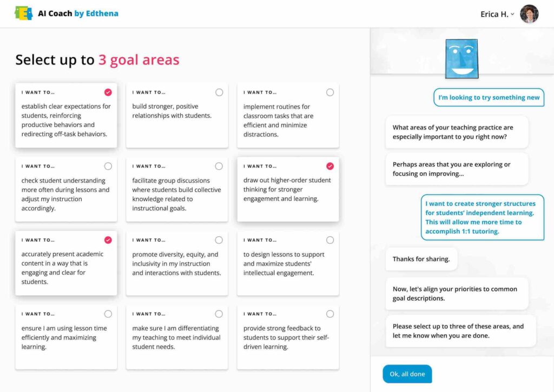Click the "AI Coach by Edthena" title link
The width and height of the screenshot is (554, 392).
pos(78,14)
